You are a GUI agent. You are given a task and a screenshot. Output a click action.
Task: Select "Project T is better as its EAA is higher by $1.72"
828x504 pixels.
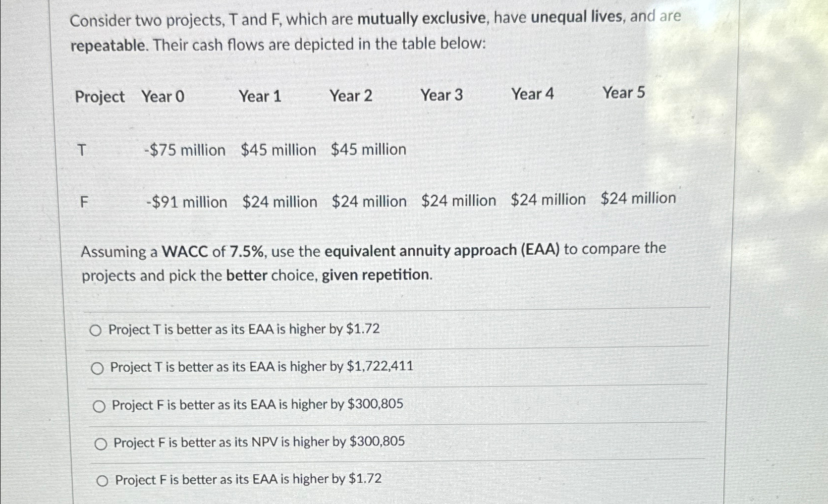click(x=244, y=329)
